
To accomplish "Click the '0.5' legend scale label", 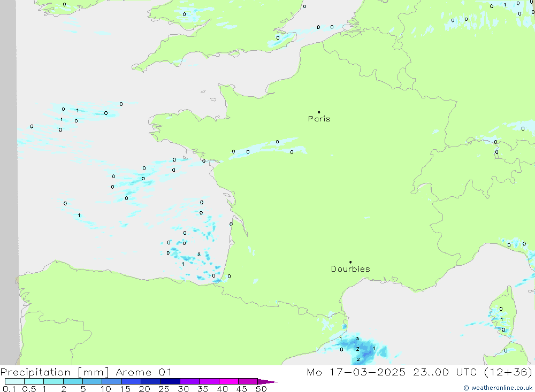I will coord(29,389).
